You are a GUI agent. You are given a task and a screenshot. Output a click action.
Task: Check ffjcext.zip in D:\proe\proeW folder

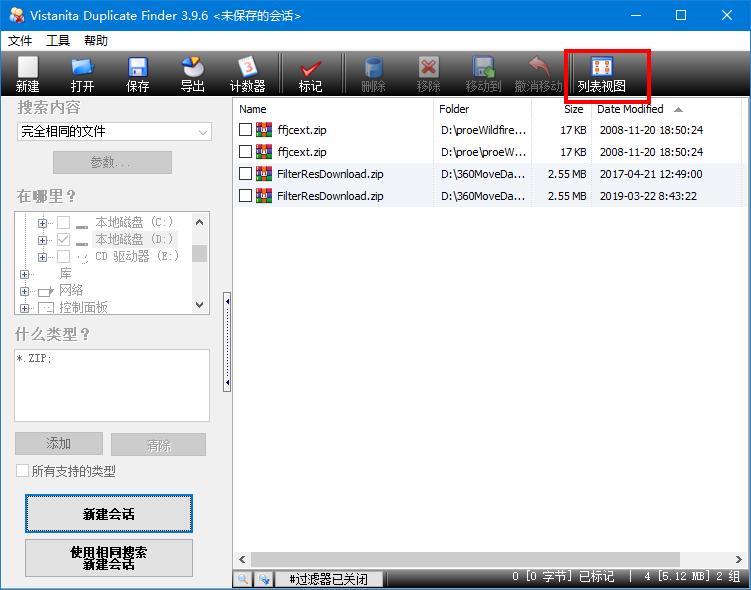coord(245,152)
